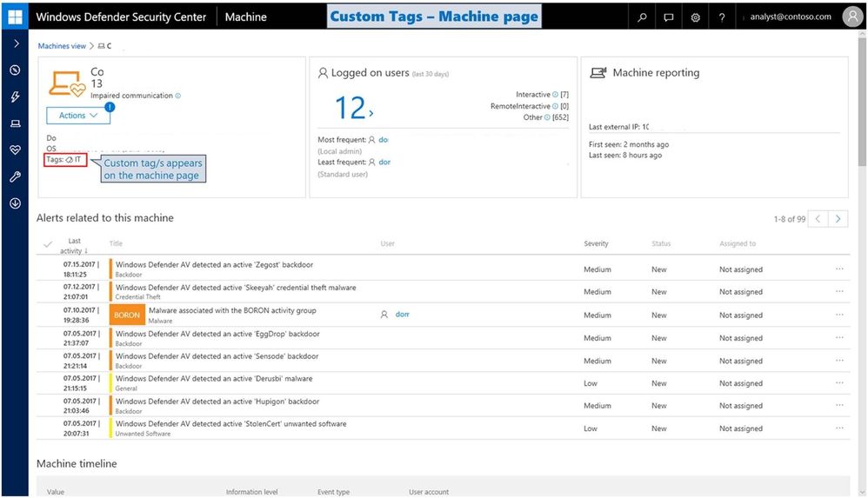The image size is (868, 498).
Task: Open the Actions dropdown button
Action: click(x=78, y=115)
